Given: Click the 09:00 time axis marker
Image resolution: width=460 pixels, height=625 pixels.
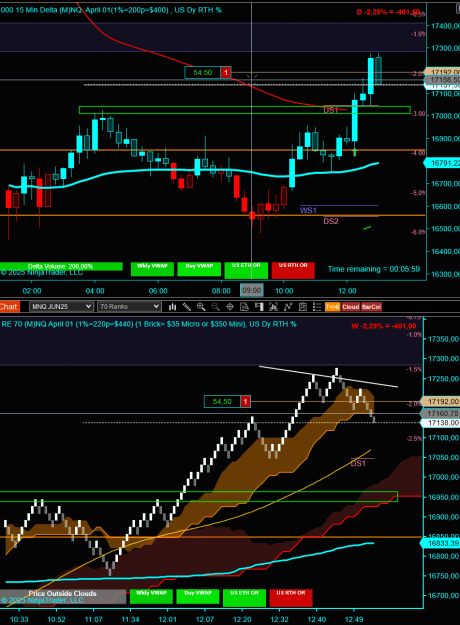Looking at the screenshot, I should point(252,291).
